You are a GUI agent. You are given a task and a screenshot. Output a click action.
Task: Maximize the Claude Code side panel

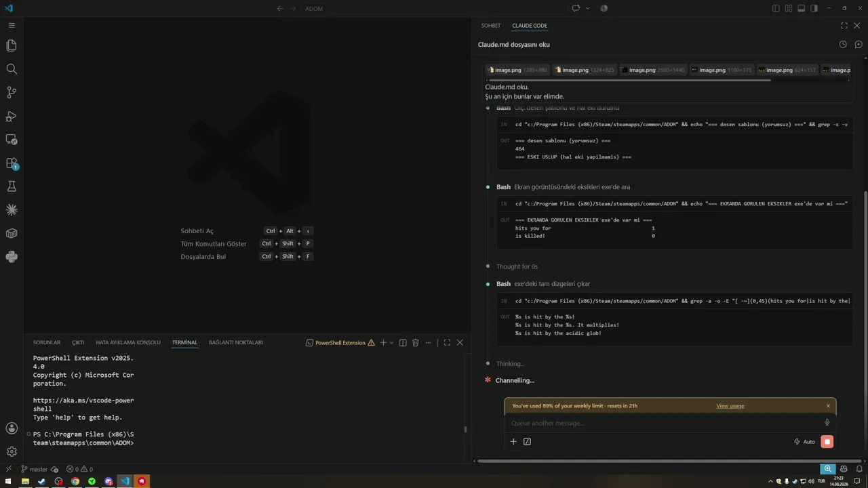[x=844, y=26]
